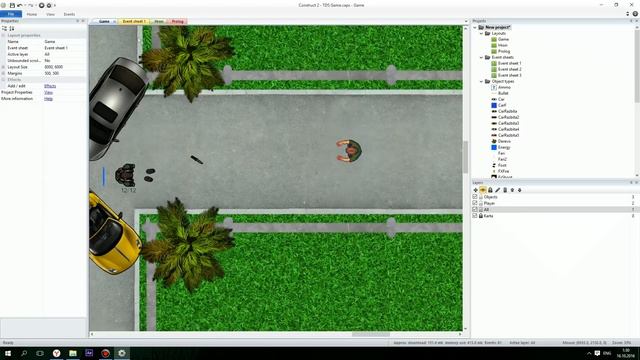Open the quick access toolbar customize arrow

coord(55,5)
